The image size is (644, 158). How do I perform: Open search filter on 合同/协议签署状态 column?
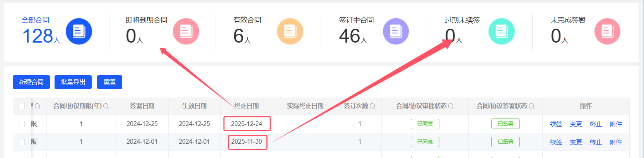coord(531,106)
